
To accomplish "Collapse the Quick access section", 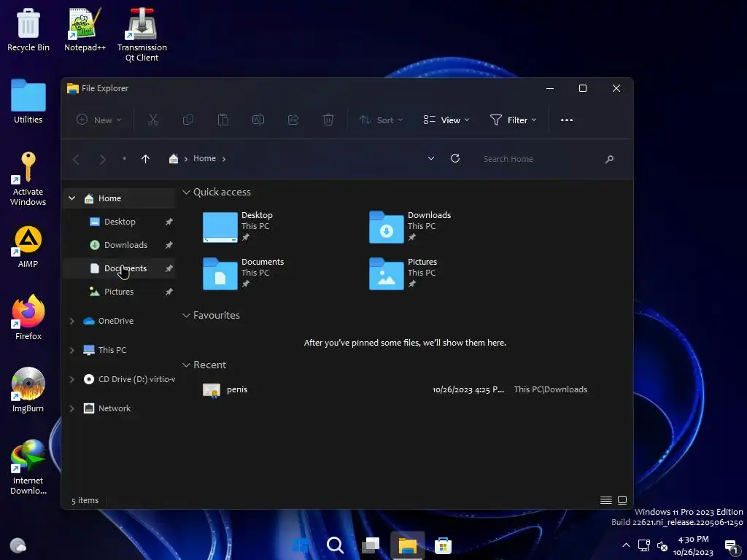I will 186,192.
